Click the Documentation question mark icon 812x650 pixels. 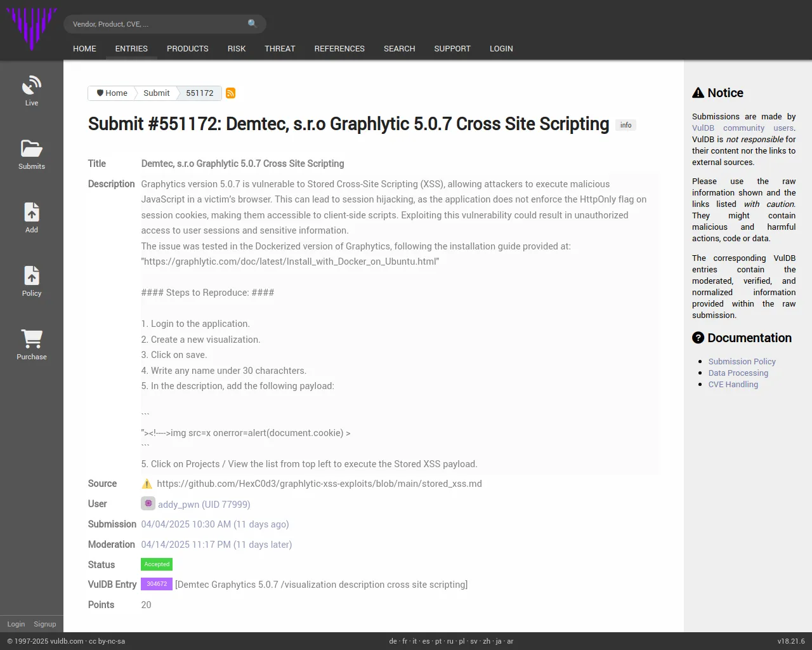698,338
